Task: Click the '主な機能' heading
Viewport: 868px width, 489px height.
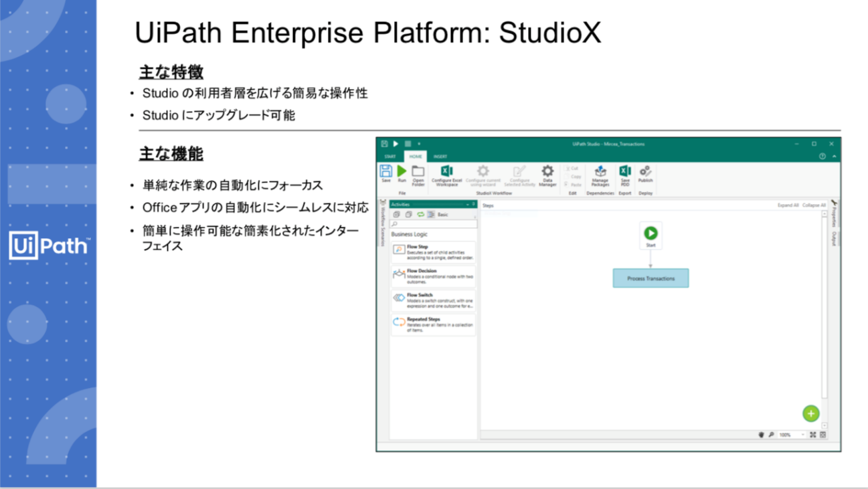Action: coord(171,153)
